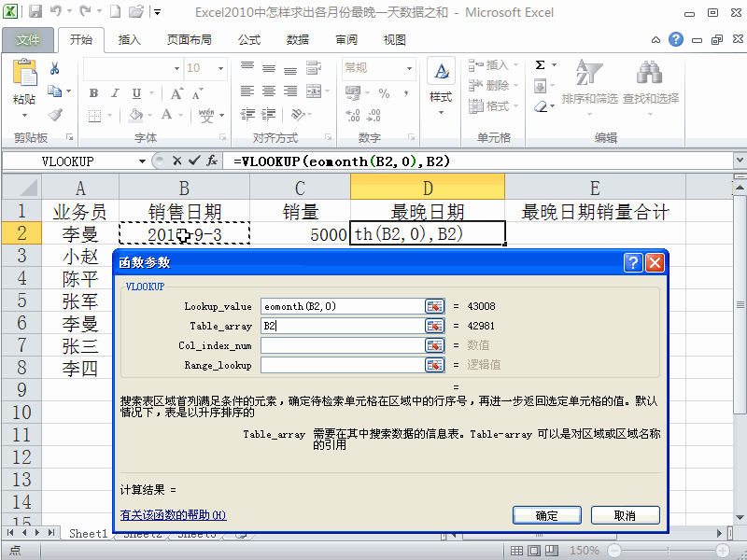Open the font name combo box
Viewport: 747px width, 560px height.
click(176, 68)
